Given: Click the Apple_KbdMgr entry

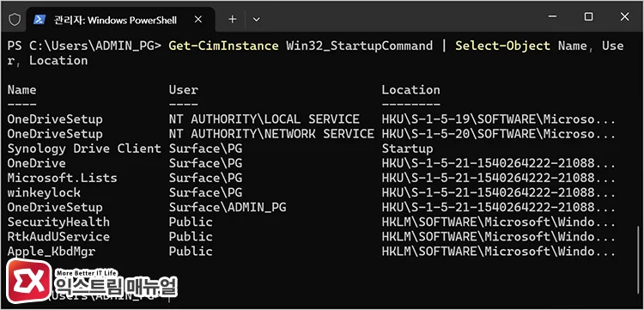Looking at the screenshot, I should (52, 252).
